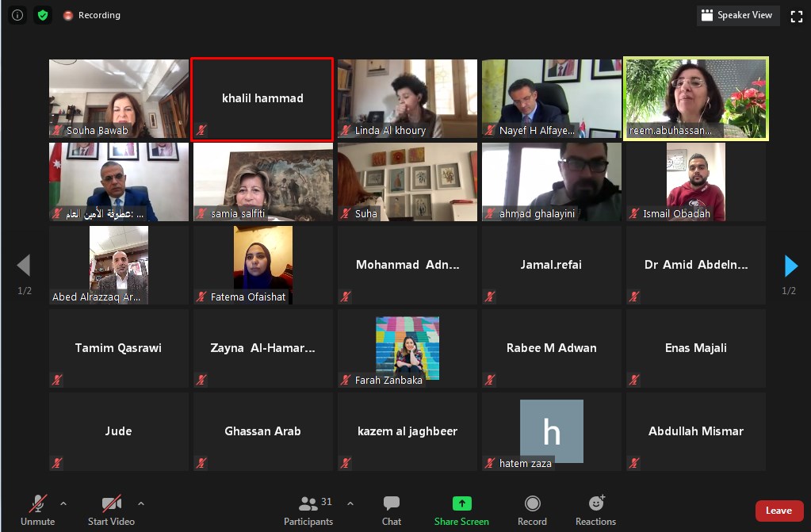This screenshot has width=811, height=532.
Task: Expand video options arrow beside Start Video
Action: coord(141,503)
